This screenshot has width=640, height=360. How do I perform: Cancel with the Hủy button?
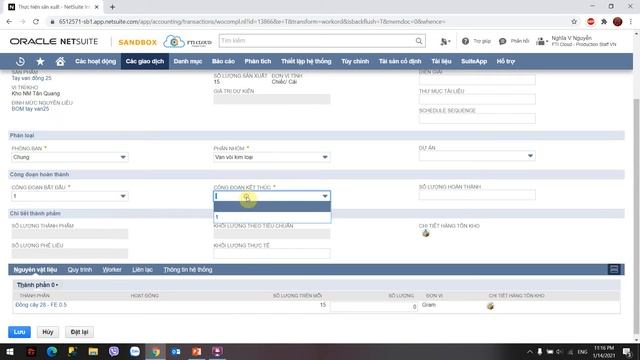tap(48, 332)
